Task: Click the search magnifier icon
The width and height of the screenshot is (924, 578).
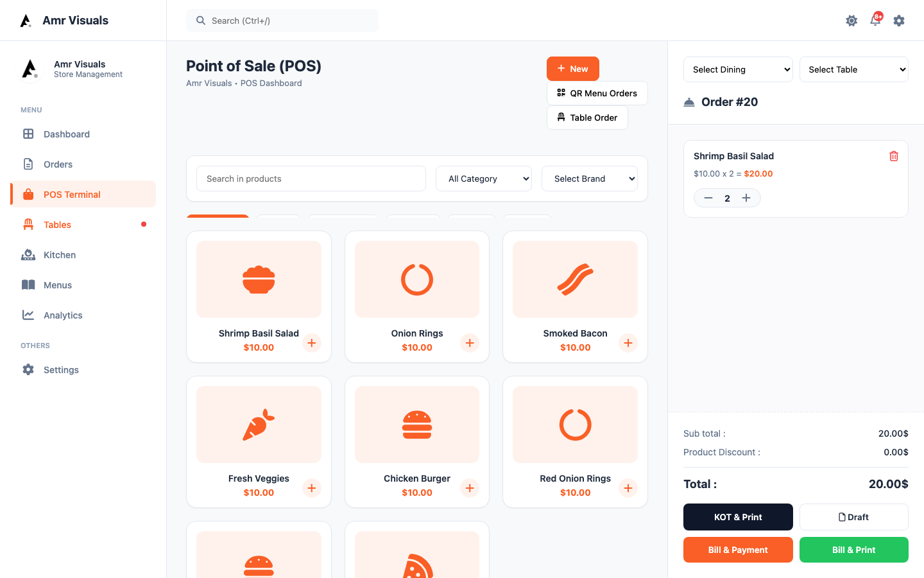Action: (201, 21)
